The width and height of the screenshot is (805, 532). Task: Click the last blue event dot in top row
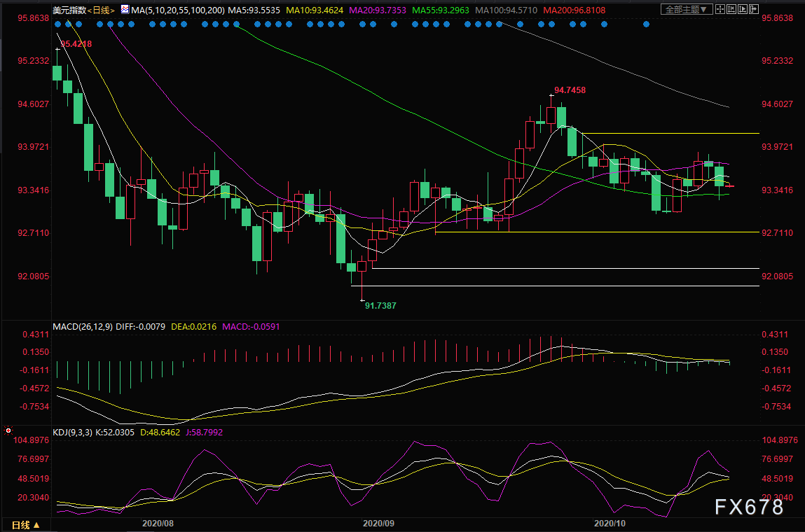645,24
